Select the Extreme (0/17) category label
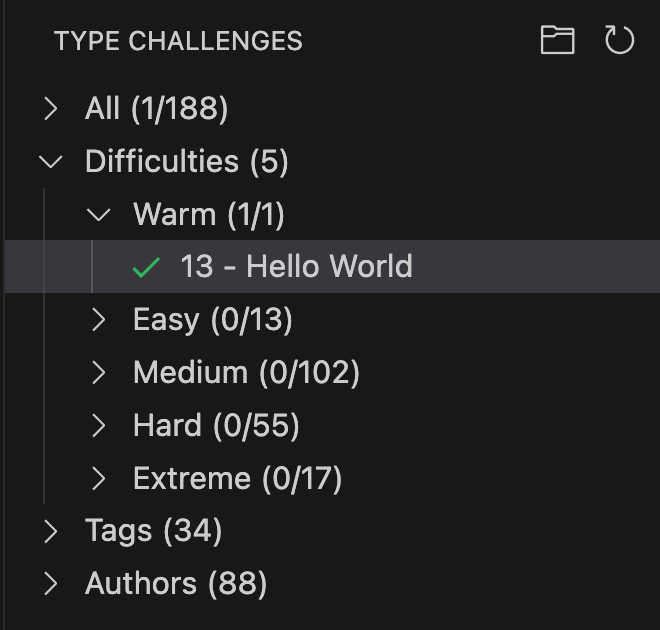This screenshot has width=660, height=630. pyautogui.click(x=238, y=479)
